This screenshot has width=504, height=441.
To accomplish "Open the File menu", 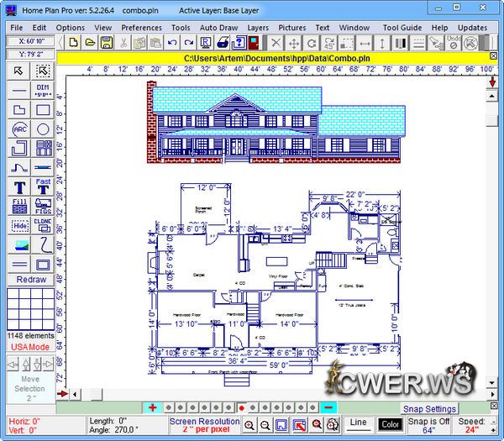I will coord(17,28).
